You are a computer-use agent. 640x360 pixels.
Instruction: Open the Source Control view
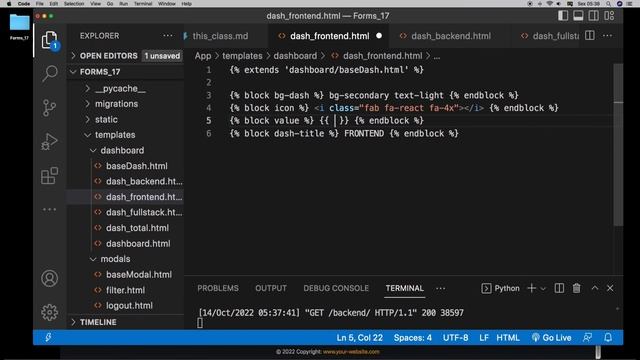49,108
